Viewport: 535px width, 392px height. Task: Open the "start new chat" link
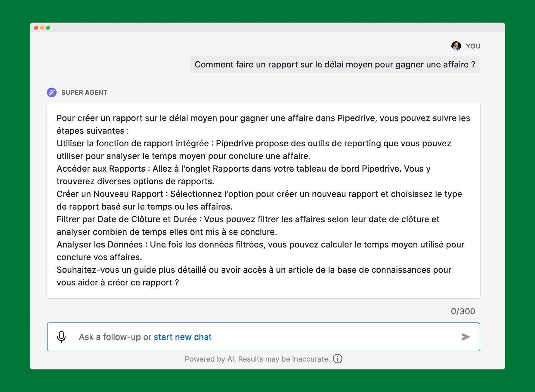click(183, 337)
